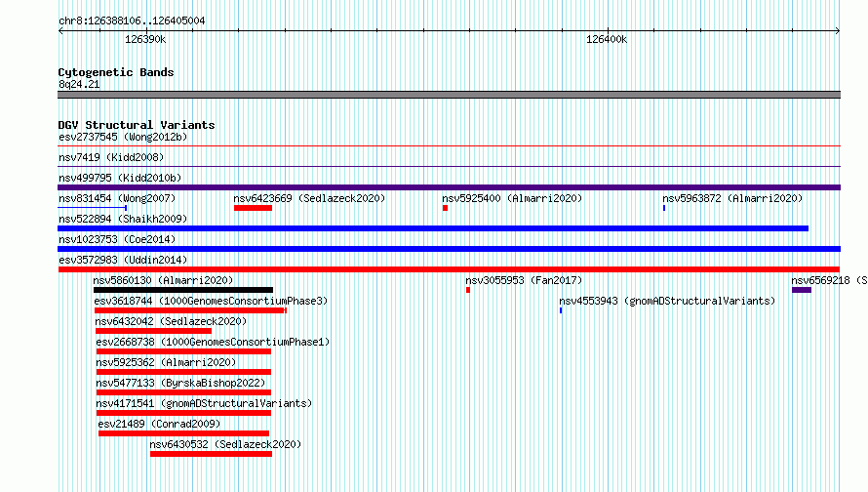The image size is (868, 492).
Task: Click the 126390k ruler tick label
Action: point(145,39)
